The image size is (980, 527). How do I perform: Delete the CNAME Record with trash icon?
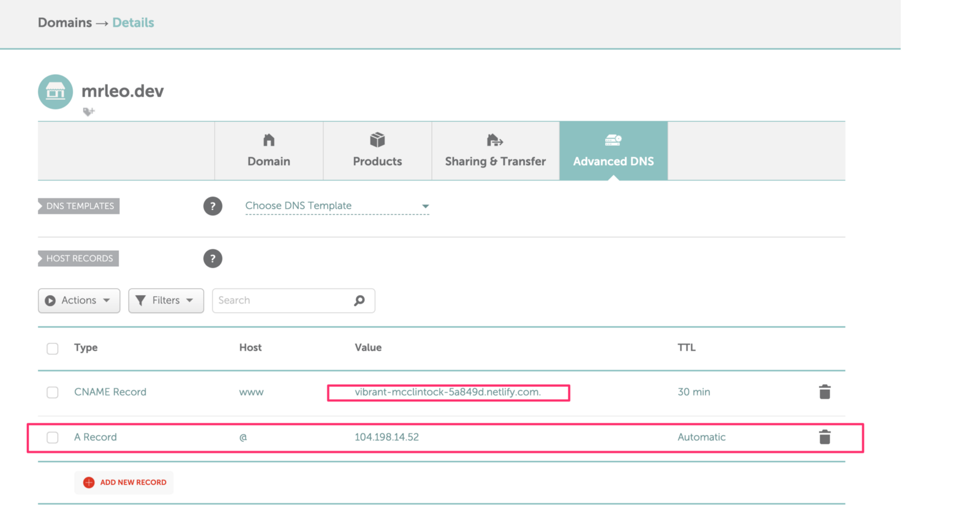pyautogui.click(x=825, y=392)
